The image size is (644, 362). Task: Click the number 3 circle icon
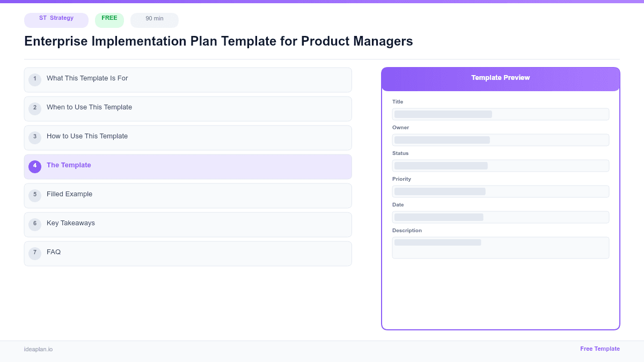point(35,137)
